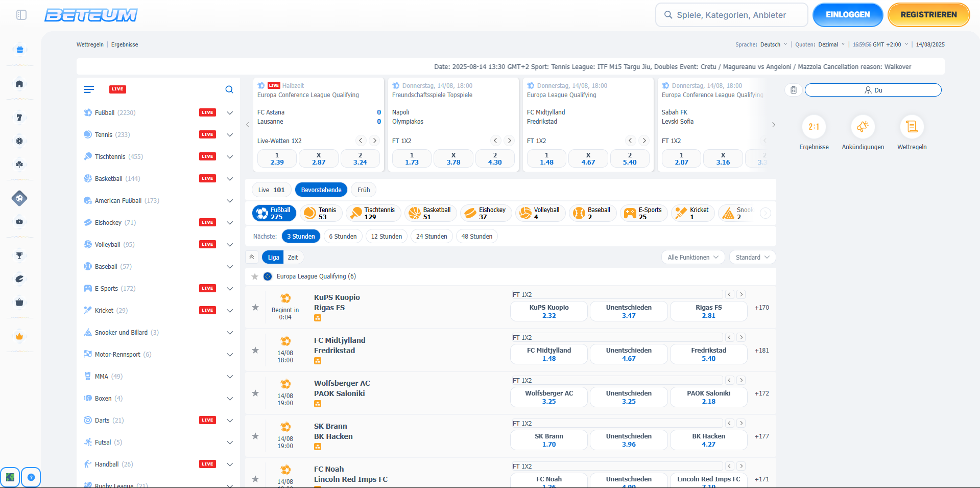Open the Wettregeln scroll icon
980x488 pixels.
912,127
